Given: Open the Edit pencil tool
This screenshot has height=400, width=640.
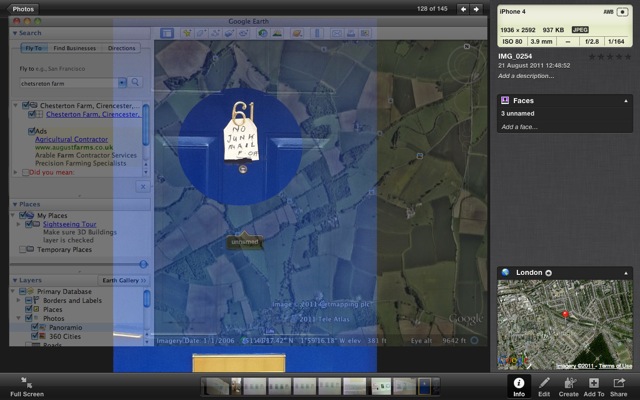Looking at the screenshot, I should (x=544, y=386).
